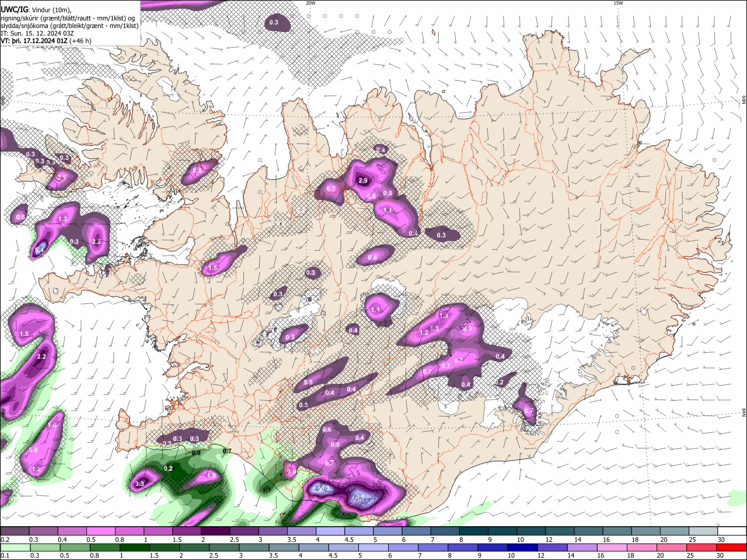Pick the darkest green swatch between 1 and 1.5, lower row
Screen dimensions: 747x560
(134, 547)
